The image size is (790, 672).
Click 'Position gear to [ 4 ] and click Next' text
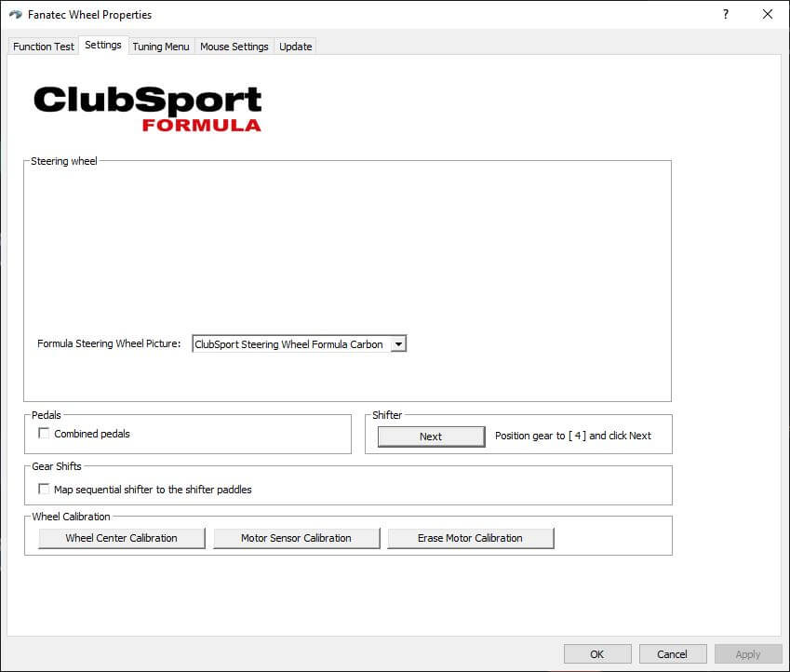573,436
